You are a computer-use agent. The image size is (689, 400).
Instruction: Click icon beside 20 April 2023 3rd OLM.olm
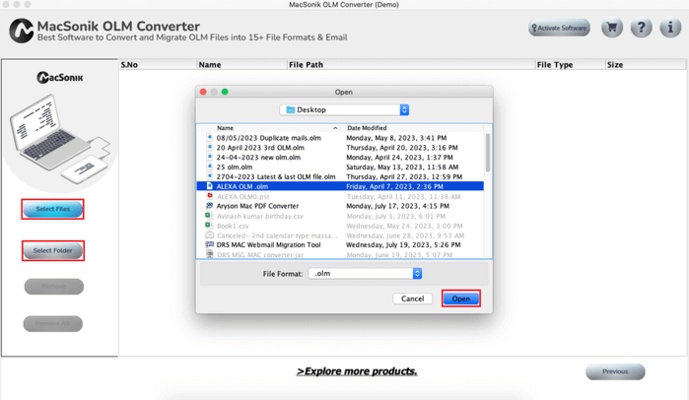[210, 147]
